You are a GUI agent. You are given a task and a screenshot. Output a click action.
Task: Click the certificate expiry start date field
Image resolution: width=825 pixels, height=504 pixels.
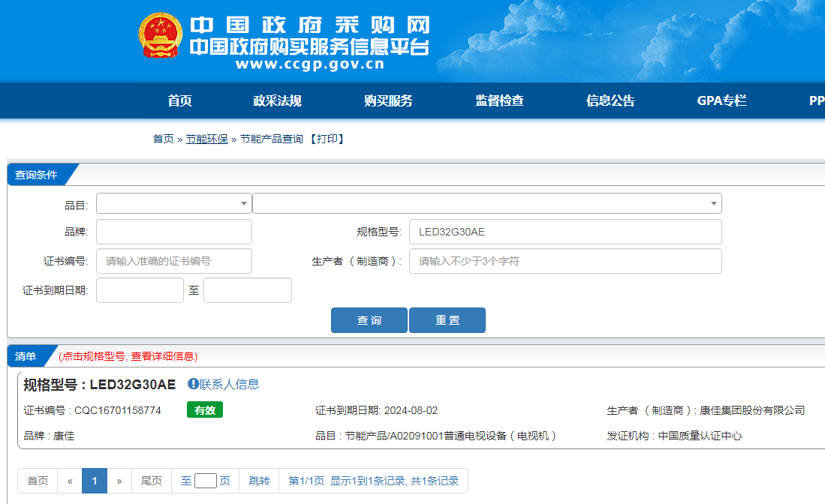pyautogui.click(x=140, y=290)
